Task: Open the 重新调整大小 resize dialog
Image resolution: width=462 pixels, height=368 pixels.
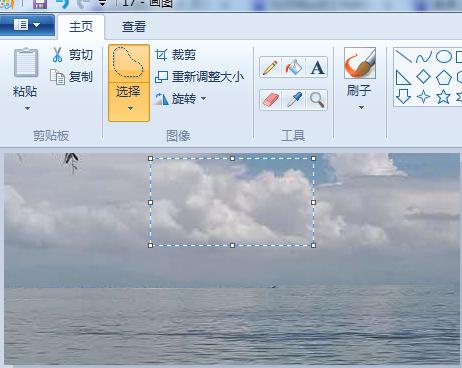Action: [x=199, y=77]
